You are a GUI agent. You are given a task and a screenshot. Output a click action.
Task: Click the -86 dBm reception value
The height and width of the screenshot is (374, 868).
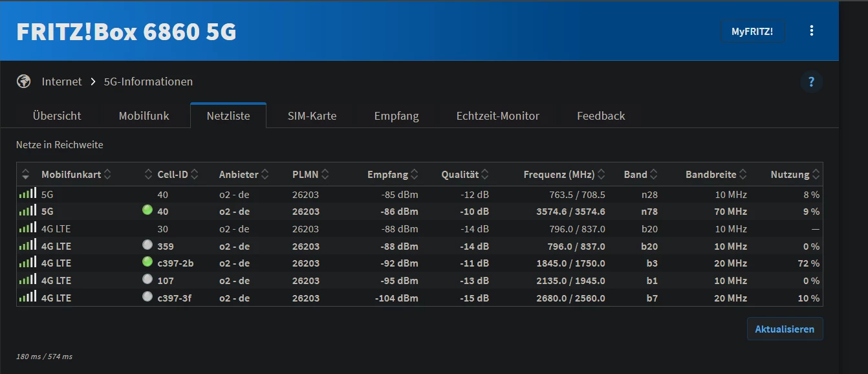pos(399,211)
